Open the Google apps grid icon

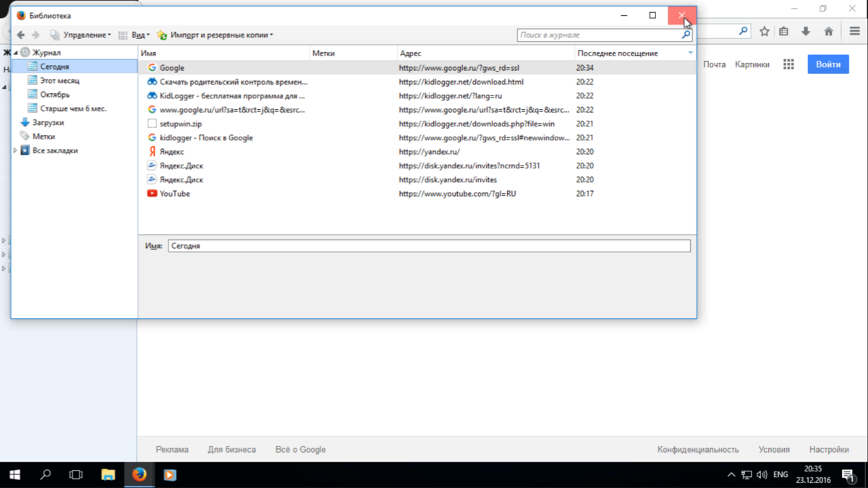point(788,64)
